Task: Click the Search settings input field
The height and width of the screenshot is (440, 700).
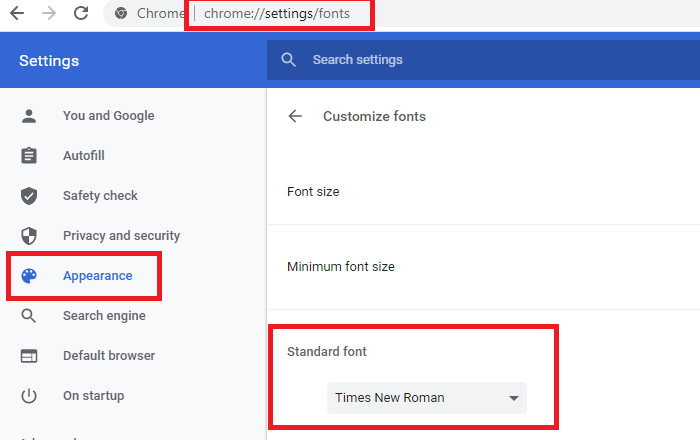Action: coord(480,60)
